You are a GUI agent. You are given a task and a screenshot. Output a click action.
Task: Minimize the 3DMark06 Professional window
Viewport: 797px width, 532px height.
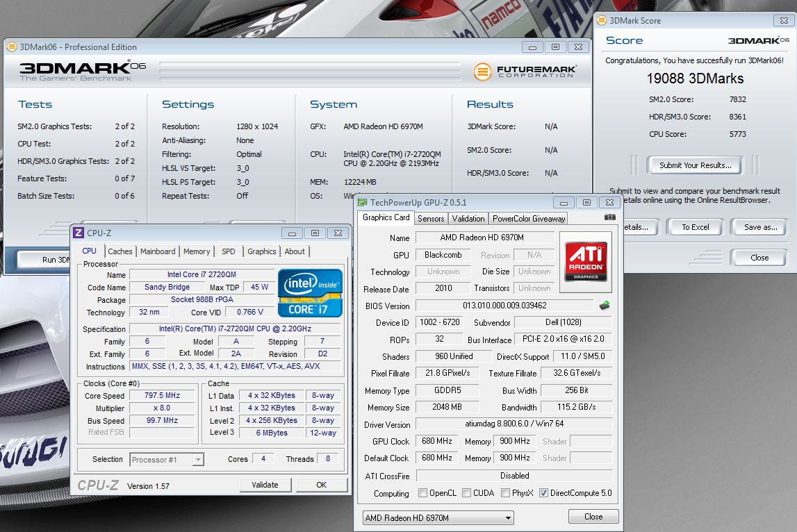pyautogui.click(x=532, y=47)
